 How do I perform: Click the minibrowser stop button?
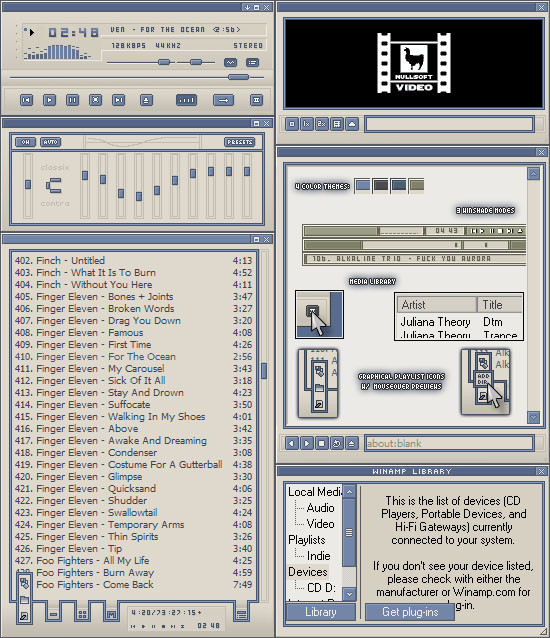[322, 443]
